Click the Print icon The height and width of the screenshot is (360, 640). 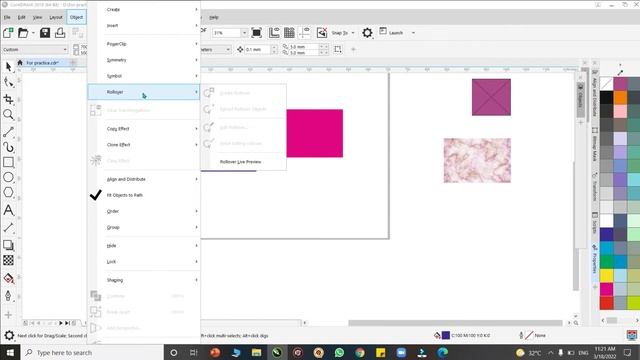pos(60,33)
